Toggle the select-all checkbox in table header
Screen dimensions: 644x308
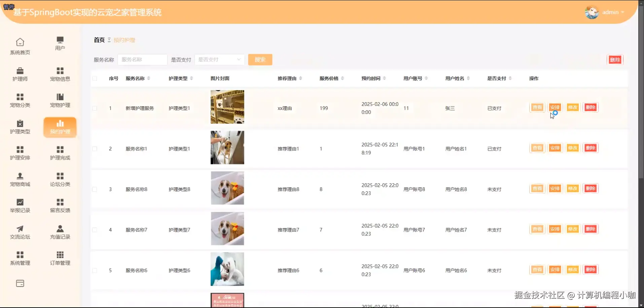(x=95, y=78)
